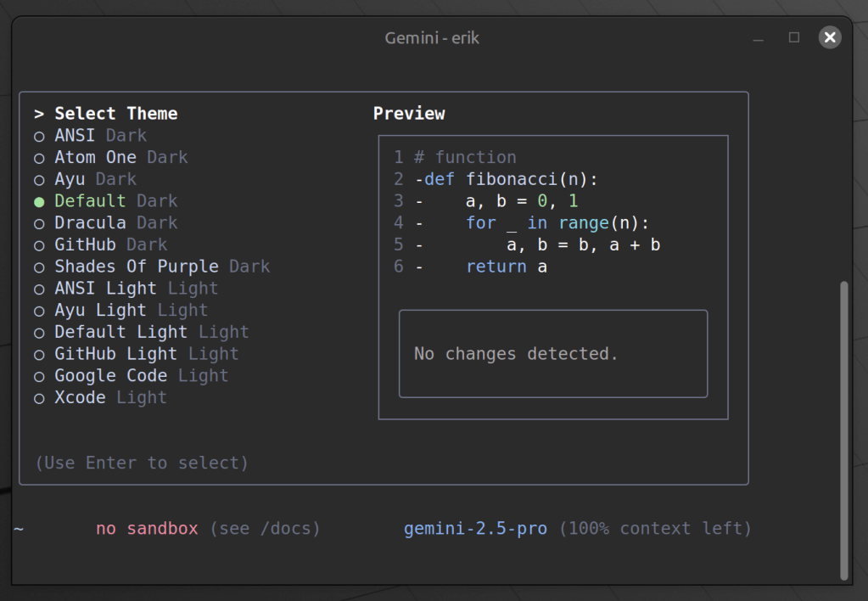Viewport: 868px width, 601px height.
Task: Close the Gemini terminal window
Action: point(830,37)
